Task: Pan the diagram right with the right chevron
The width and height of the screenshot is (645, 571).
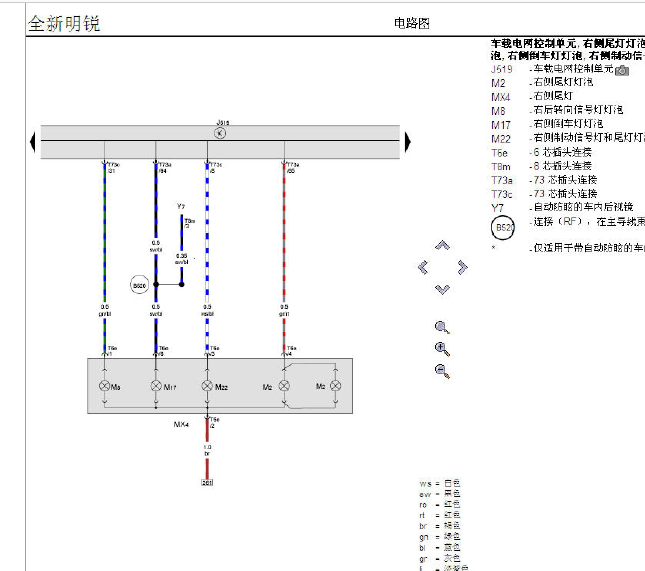Action: (462, 267)
